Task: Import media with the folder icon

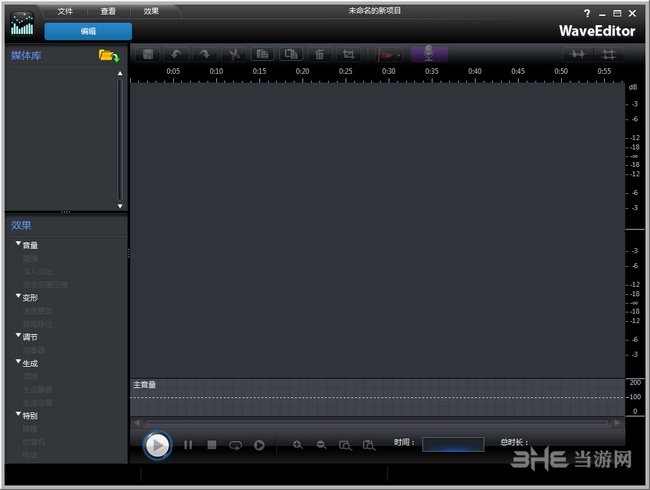Action: 109,55
